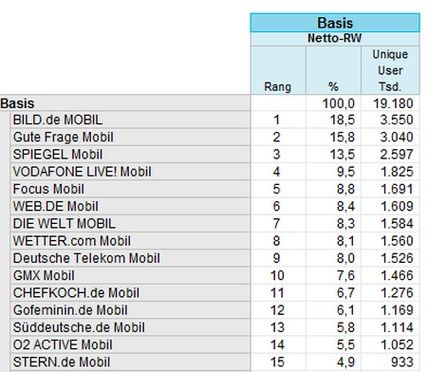Viewport: 446px width, 372px height.
Task: Select the top Basis header cell
Action: pyautogui.click(x=335, y=23)
